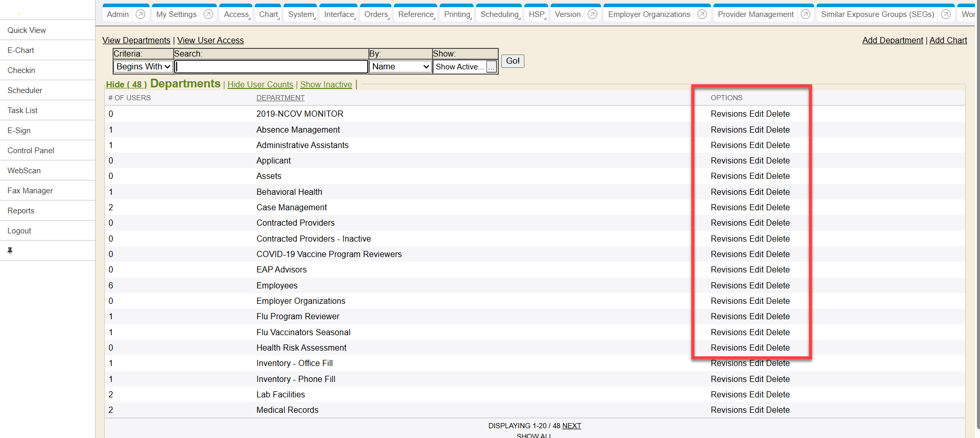Click the ellipsis button beside Show Active
This screenshot has height=438, width=980.
[492, 67]
